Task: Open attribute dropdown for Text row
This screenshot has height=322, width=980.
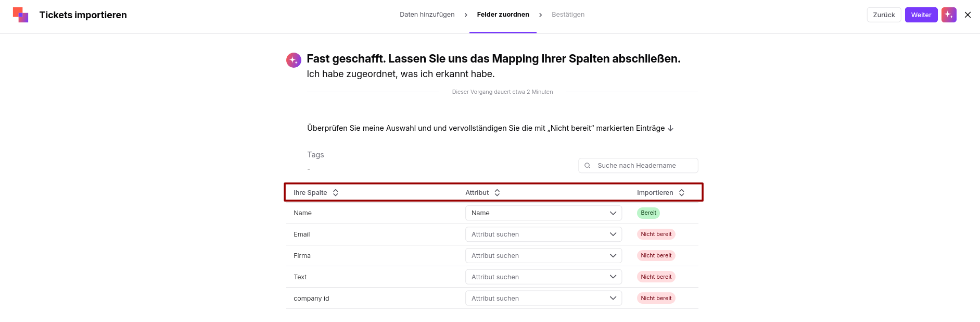Action: coord(543,277)
